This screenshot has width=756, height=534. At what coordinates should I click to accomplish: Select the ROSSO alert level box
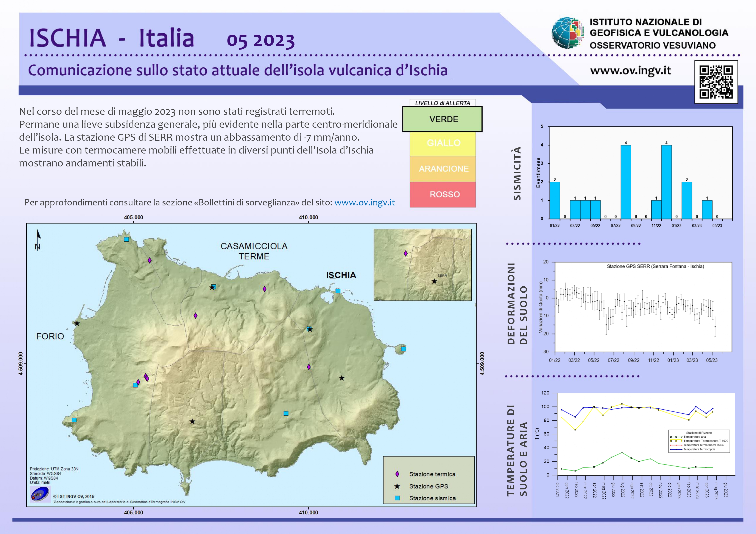click(x=443, y=194)
